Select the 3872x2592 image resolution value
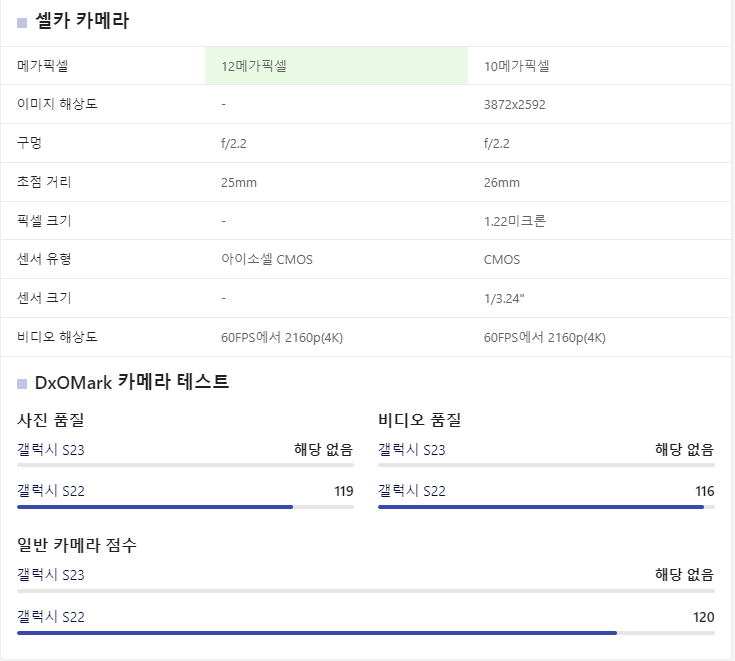The width and height of the screenshot is (735, 661). coord(515,105)
